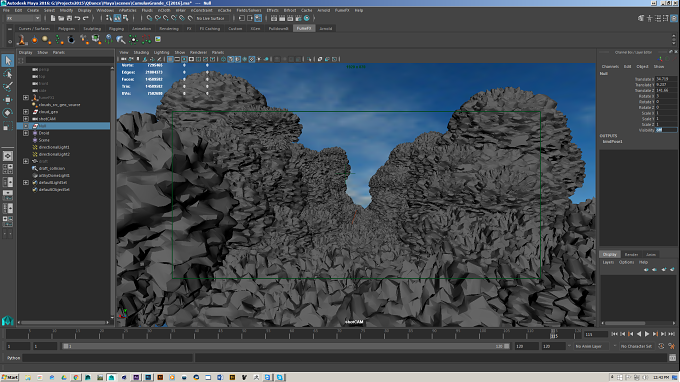Click the green particle source shelf icon
The height and width of the screenshot is (382, 680).
[x=59, y=39]
